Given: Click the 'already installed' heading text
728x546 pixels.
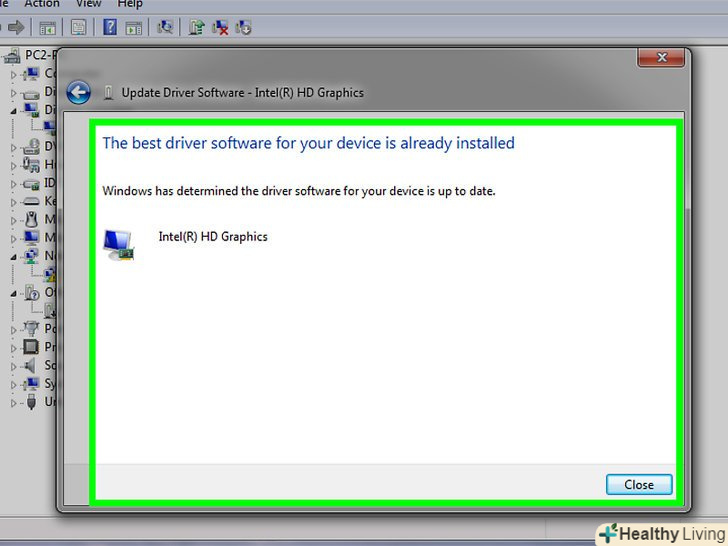Looking at the screenshot, I should coord(308,143).
